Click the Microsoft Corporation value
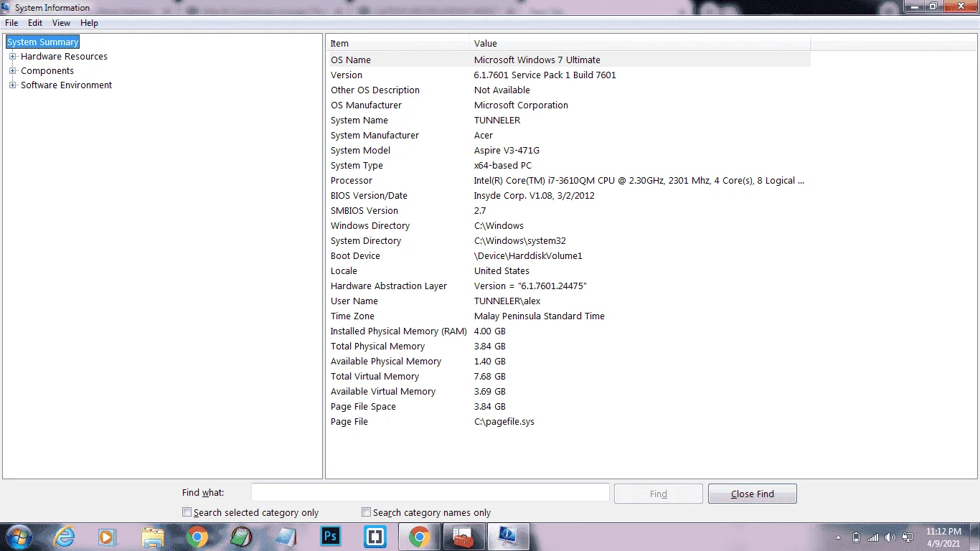 tap(521, 105)
